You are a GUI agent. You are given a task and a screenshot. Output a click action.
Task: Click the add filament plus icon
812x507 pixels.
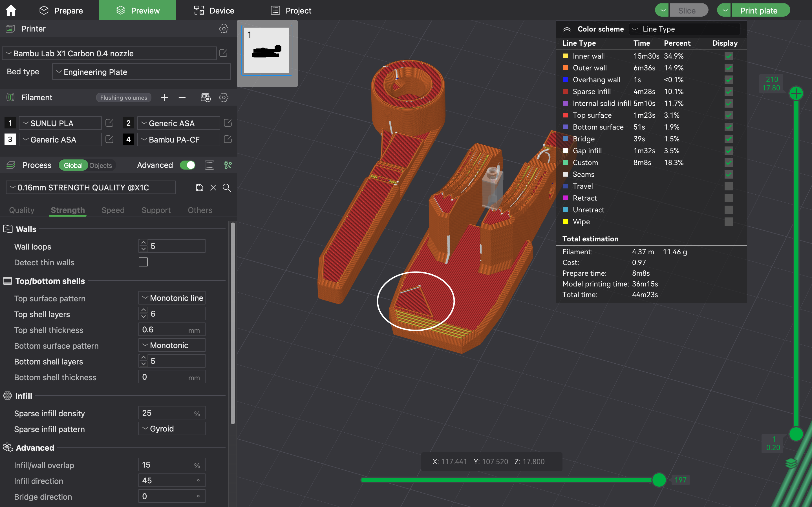tap(164, 97)
